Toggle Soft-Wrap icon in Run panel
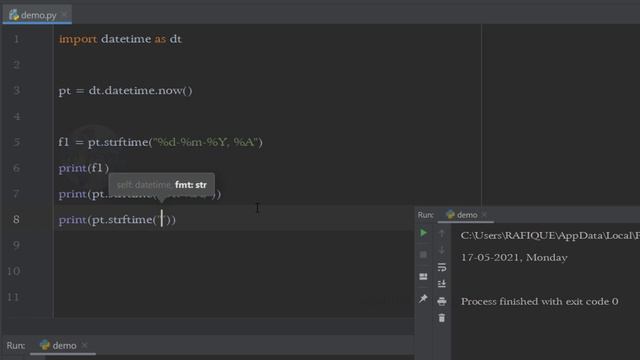 [x=442, y=267]
